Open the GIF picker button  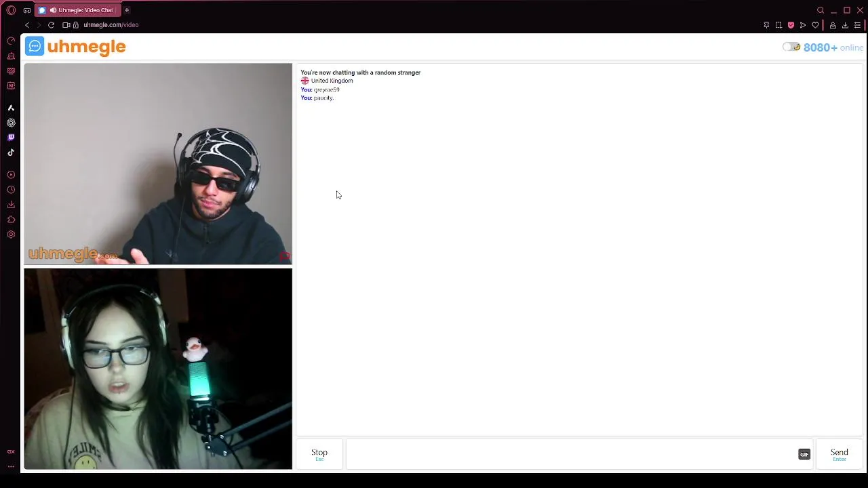coord(804,454)
